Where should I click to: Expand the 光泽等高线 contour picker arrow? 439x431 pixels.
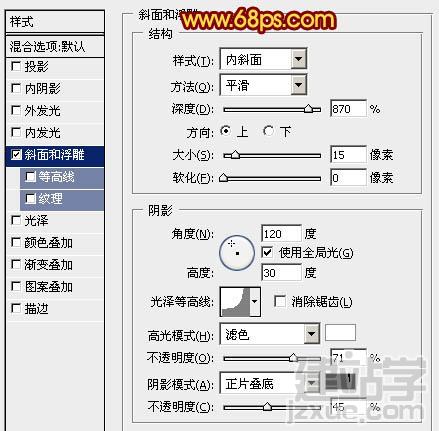pos(255,302)
